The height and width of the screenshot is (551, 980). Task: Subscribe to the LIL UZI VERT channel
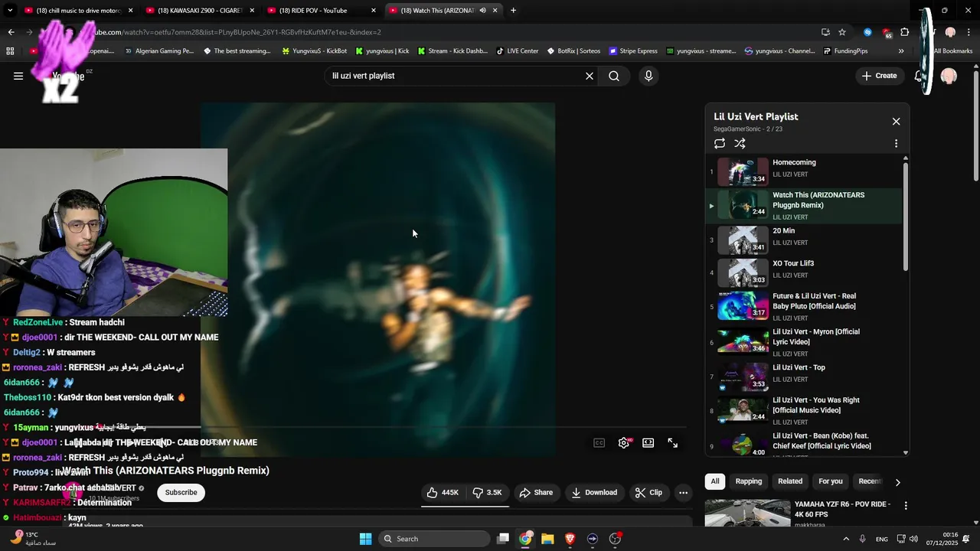pyautogui.click(x=181, y=493)
